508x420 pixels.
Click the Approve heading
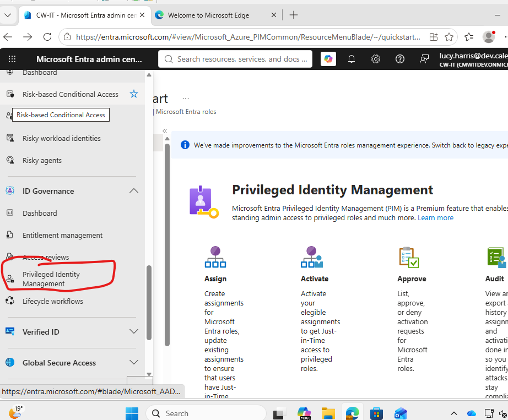[x=412, y=279]
